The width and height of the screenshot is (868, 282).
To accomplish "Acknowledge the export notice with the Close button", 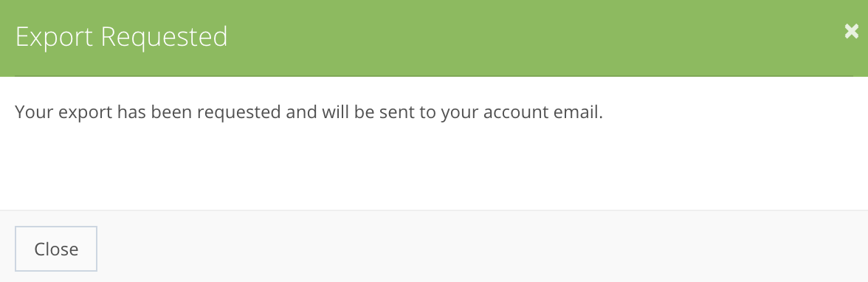I will click(56, 249).
